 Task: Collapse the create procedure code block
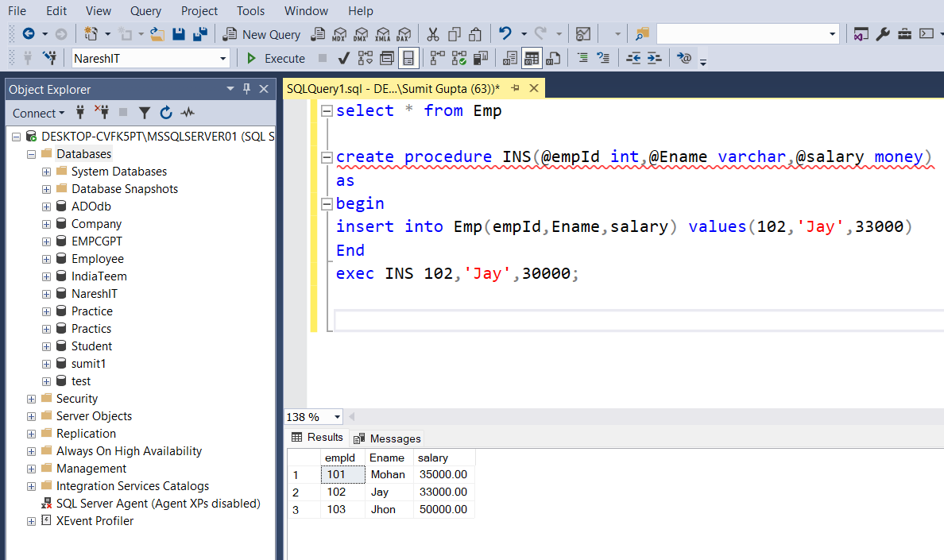click(x=327, y=157)
